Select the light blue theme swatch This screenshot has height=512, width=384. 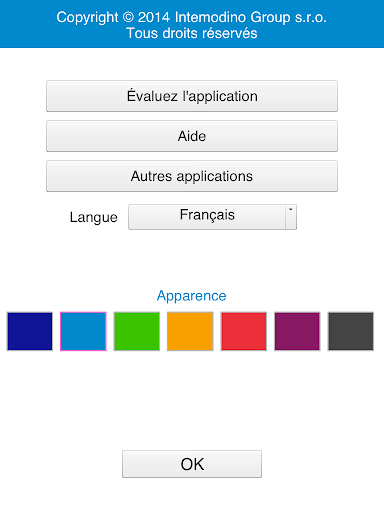pos(83,331)
